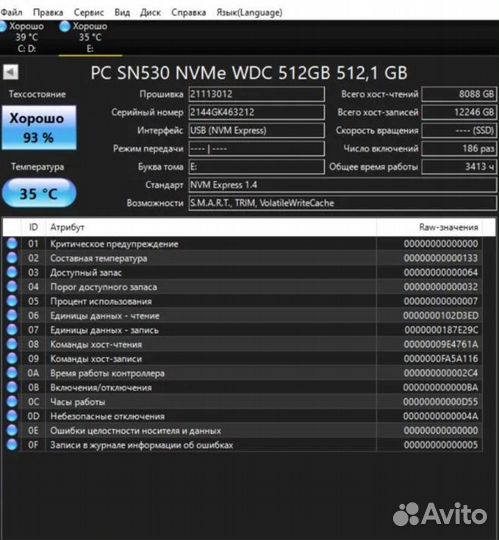Image resolution: width=499 pixels, height=540 pixels.
Task: Click the total working time value 3413 ч
Action: [x=459, y=167]
